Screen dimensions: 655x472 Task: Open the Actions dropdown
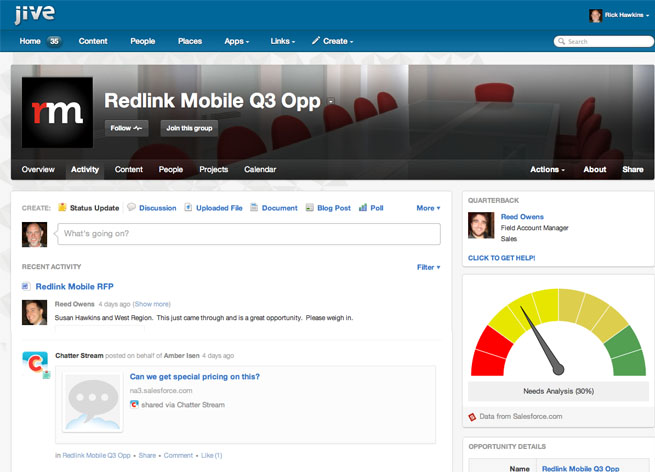pos(547,169)
